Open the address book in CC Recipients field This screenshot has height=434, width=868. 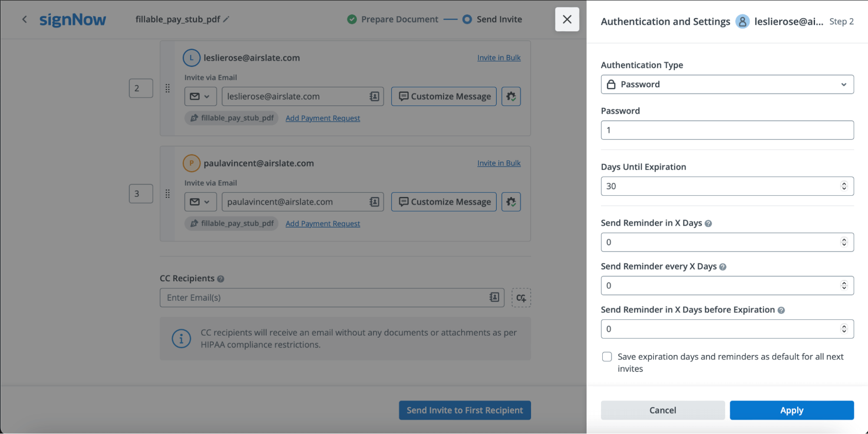[x=494, y=297]
